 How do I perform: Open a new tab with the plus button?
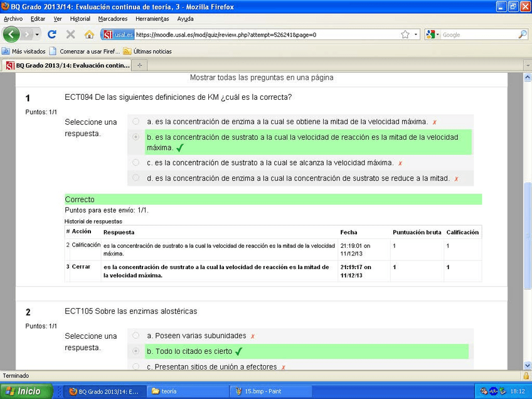tap(139, 65)
